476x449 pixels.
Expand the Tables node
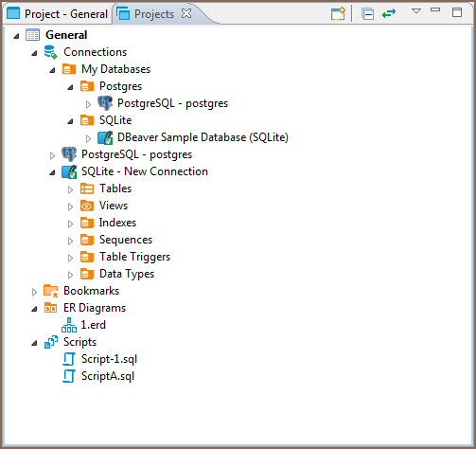pyautogui.click(x=70, y=189)
